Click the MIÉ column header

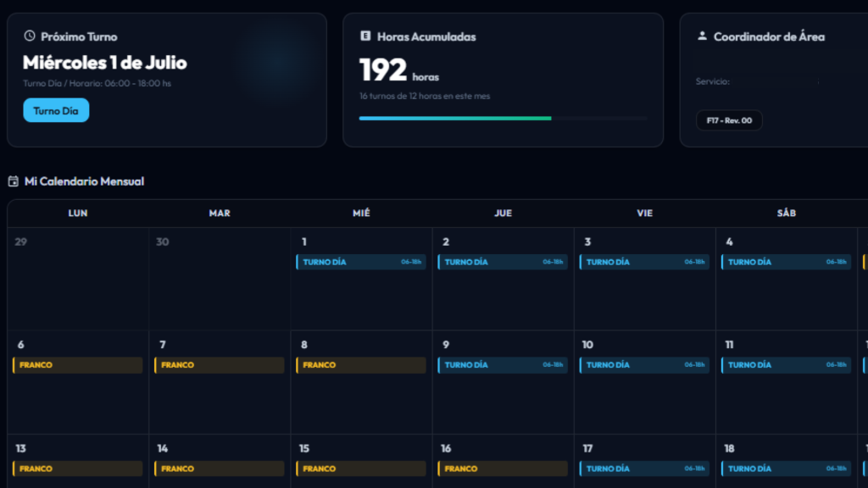(x=361, y=213)
